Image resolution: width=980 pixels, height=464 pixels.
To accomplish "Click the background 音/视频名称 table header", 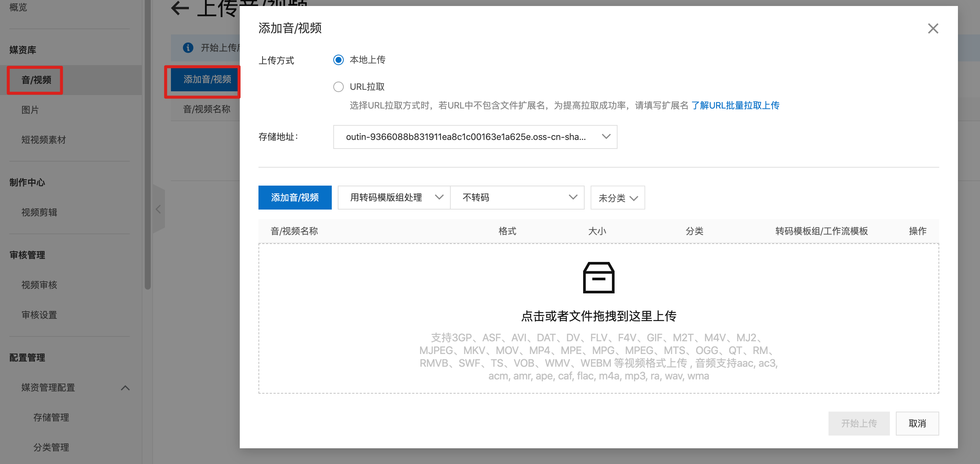I will pyautogui.click(x=207, y=109).
